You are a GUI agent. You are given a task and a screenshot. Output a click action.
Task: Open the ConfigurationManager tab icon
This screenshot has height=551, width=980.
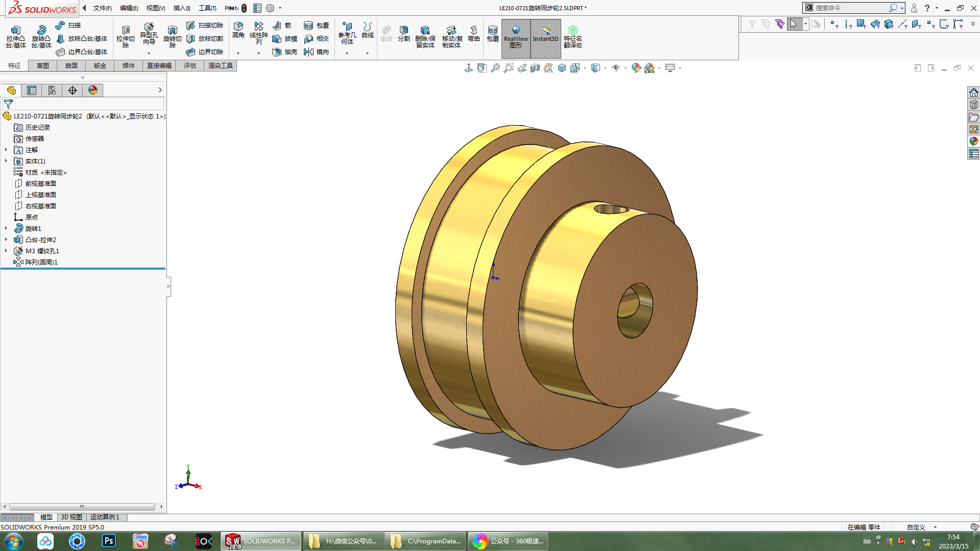52,90
